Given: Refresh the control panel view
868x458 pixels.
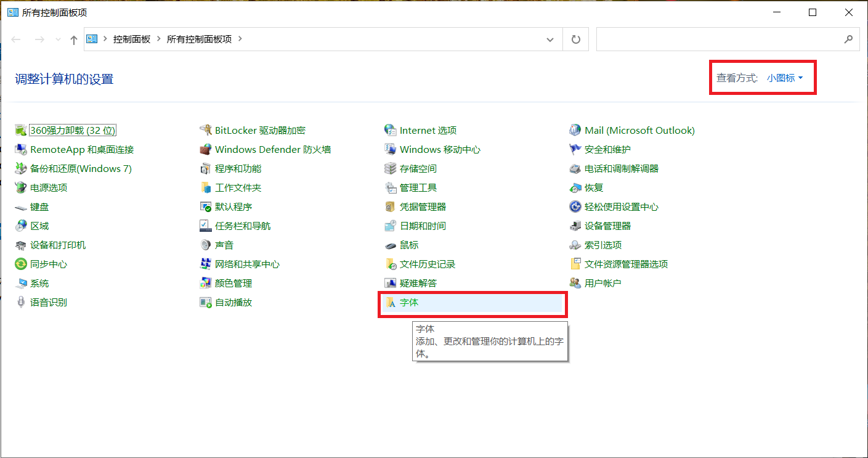Looking at the screenshot, I should 576,39.
